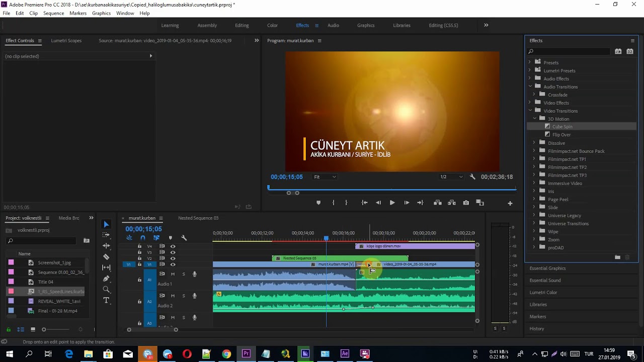Hide track V2 with eye icon
Viewport: 644px width, 362px height.
173,258
